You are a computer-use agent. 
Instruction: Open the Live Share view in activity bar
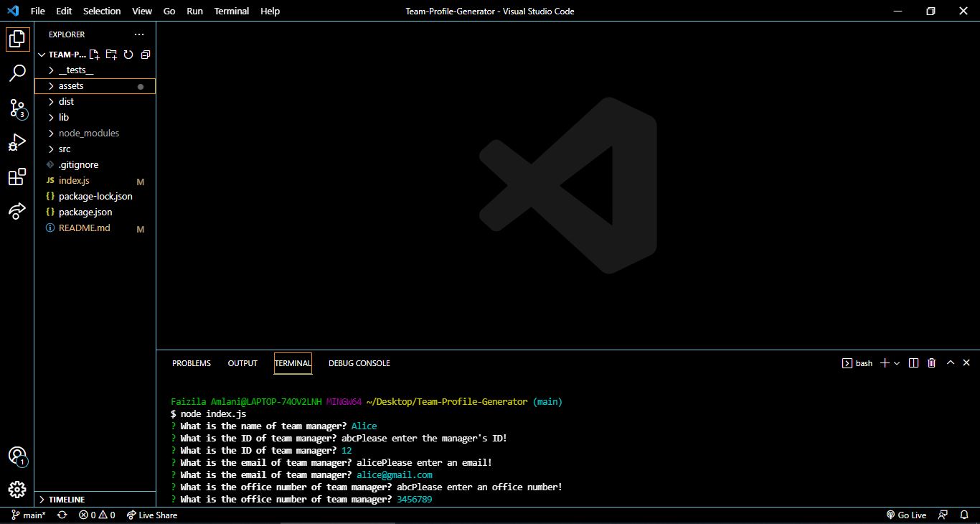click(17, 210)
